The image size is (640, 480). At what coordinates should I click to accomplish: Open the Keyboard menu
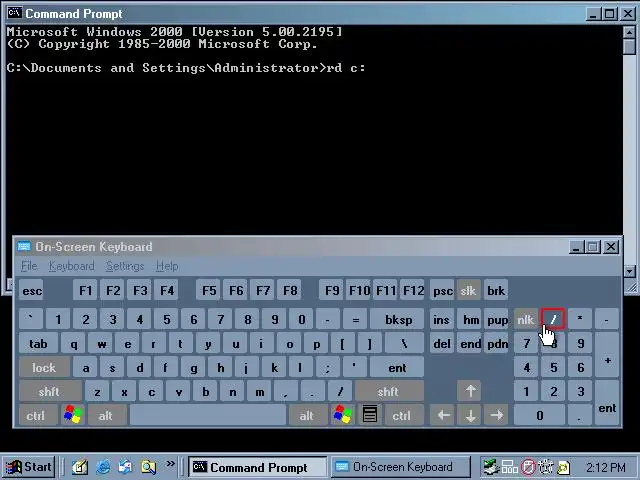(x=72, y=266)
